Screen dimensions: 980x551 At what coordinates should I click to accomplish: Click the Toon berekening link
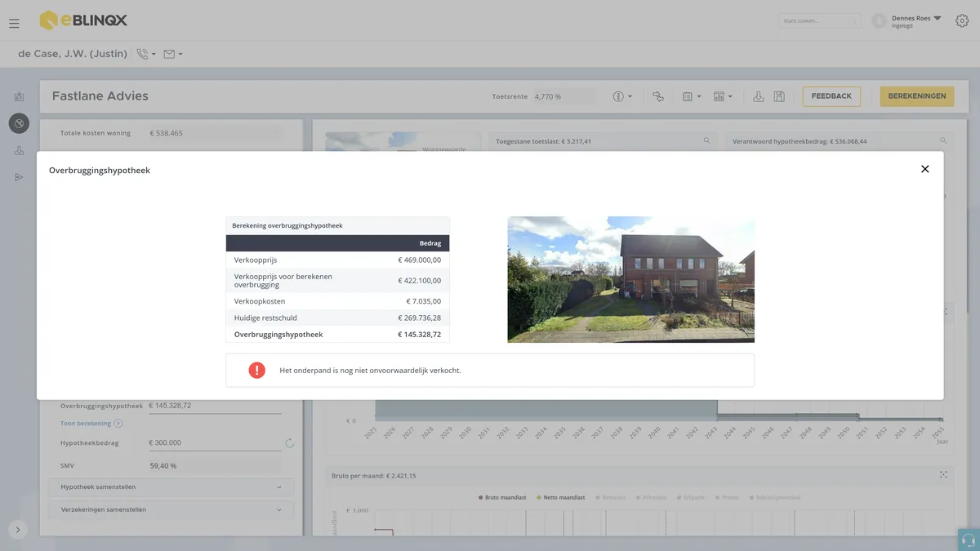[86, 424]
